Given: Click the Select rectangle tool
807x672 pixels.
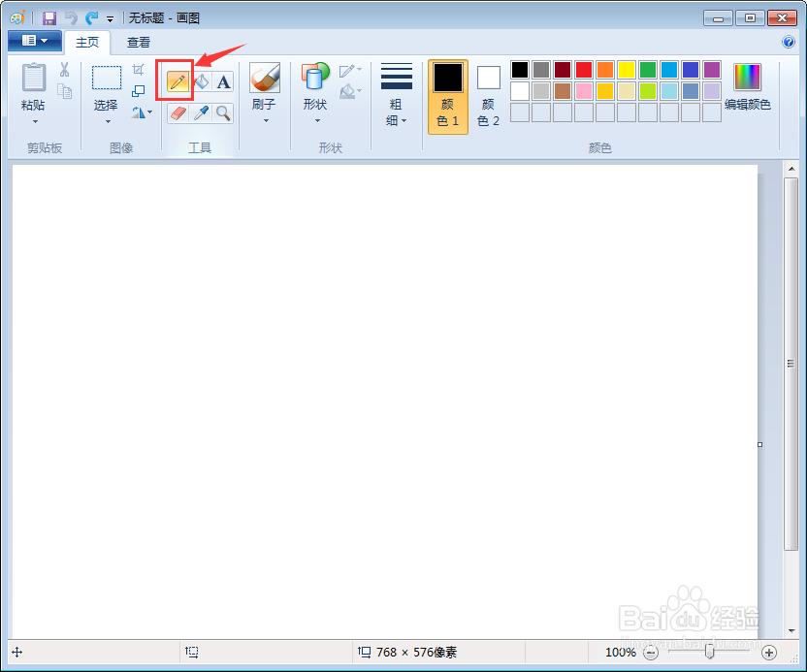Looking at the screenshot, I should (x=107, y=78).
